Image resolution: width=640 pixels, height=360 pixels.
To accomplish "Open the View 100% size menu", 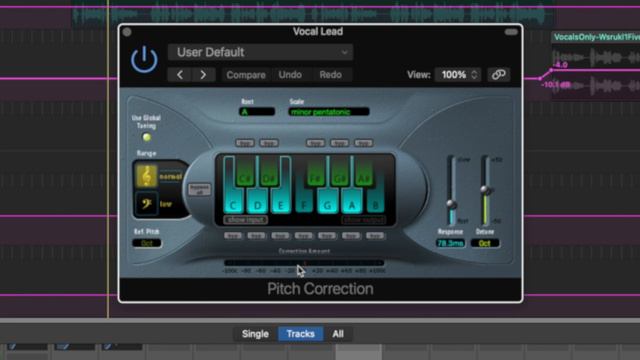I will 458,75.
